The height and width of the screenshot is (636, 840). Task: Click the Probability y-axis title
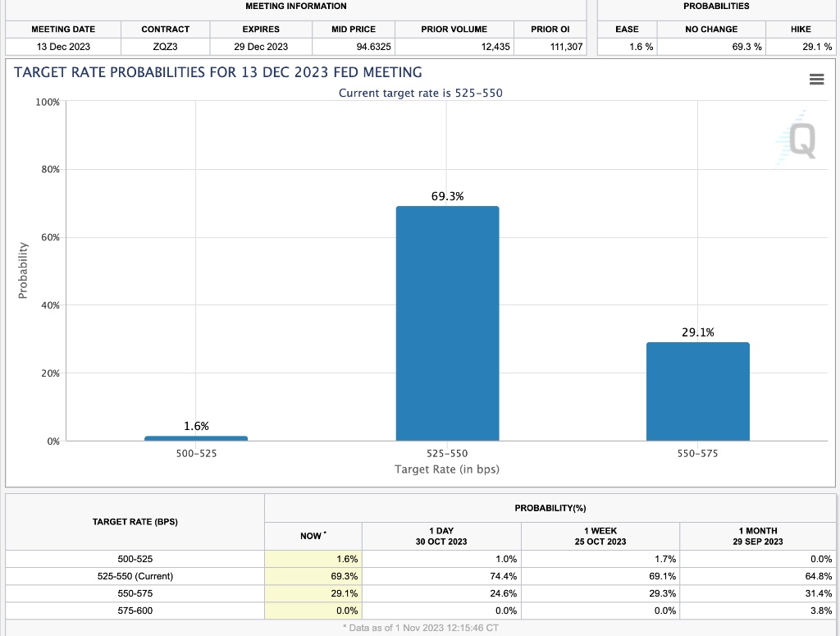click(23, 270)
